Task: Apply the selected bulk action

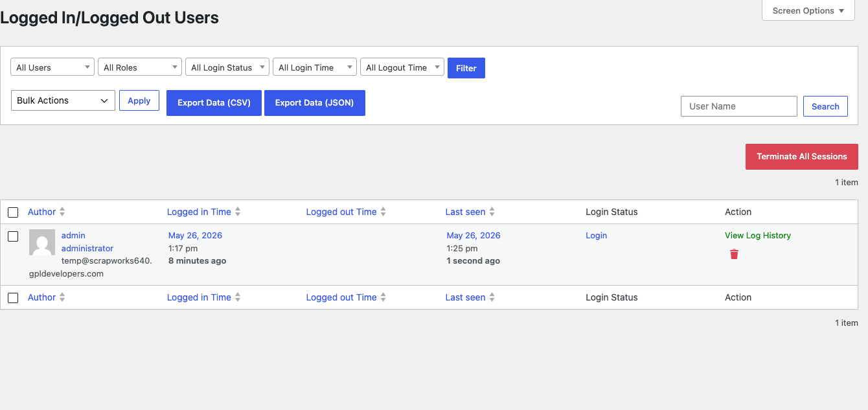Action: click(x=139, y=100)
